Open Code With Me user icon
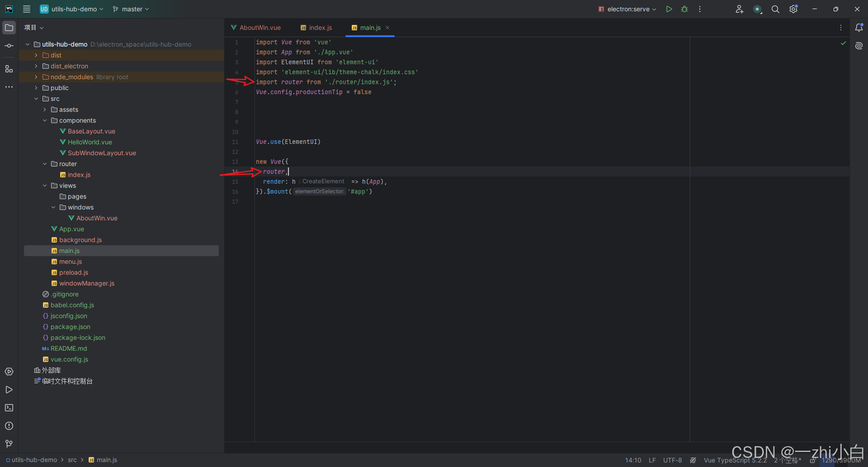 740,9
